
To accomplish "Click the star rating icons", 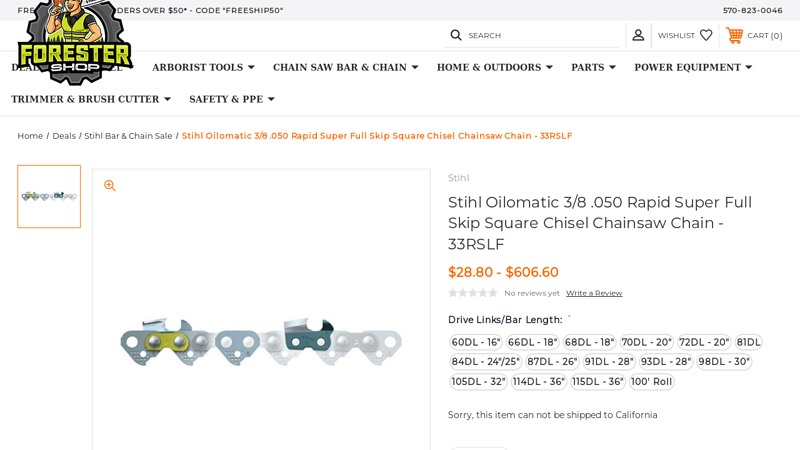I will pyautogui.click(x=472, y=293).
